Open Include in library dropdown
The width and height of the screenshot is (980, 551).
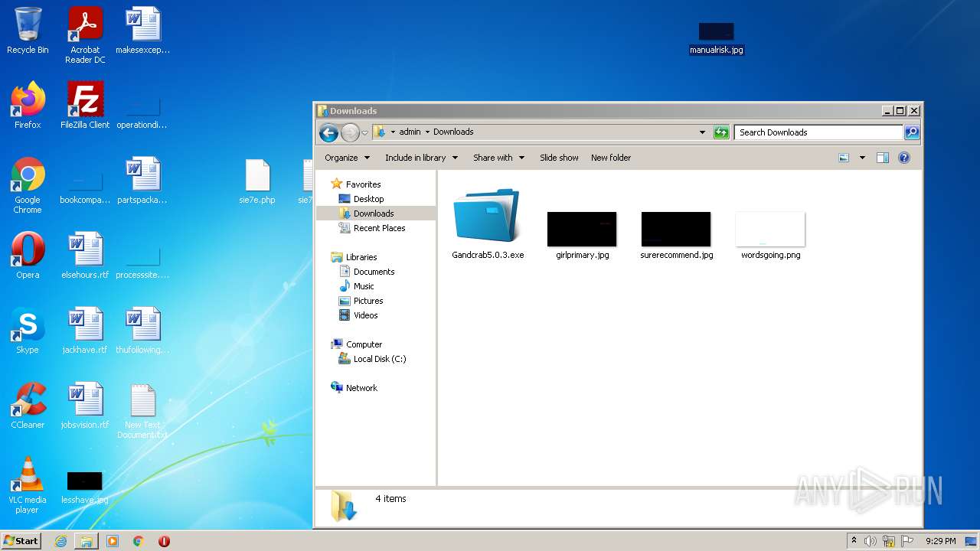click(421, 158)
